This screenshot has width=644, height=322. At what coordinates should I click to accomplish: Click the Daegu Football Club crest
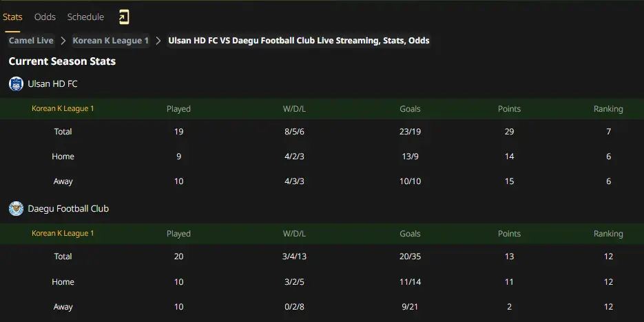click(16, 208)
